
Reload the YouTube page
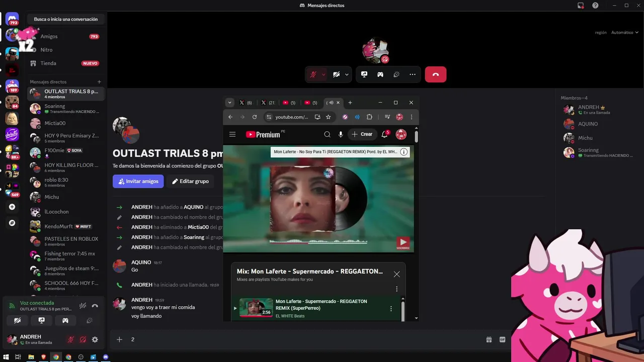255,117
